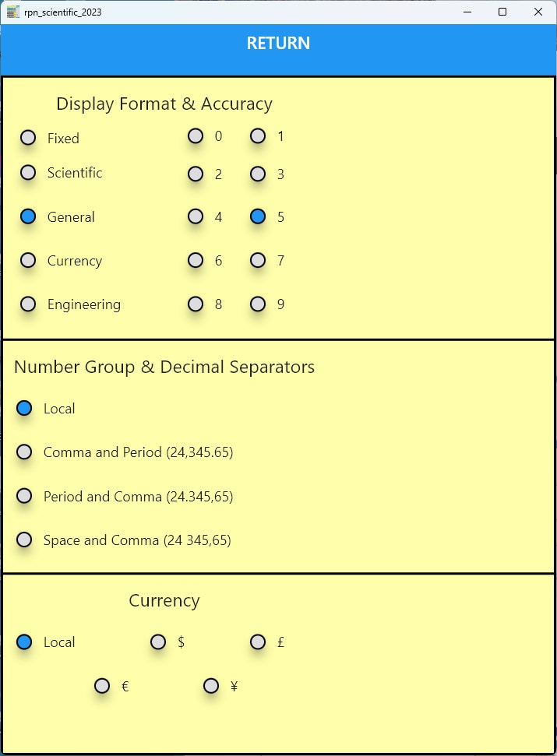
Task: Pick the euro currency symbol
Action: pos(102,686)
